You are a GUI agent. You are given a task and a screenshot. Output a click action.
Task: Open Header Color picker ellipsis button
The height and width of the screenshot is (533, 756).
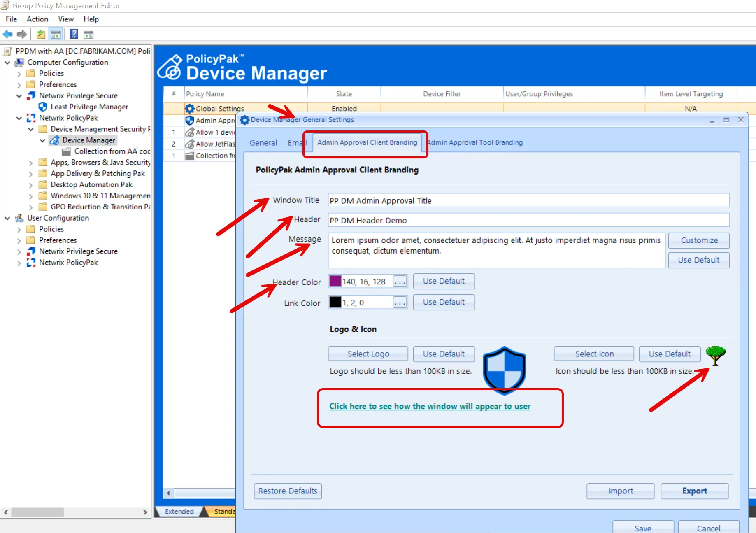[400, 282]
